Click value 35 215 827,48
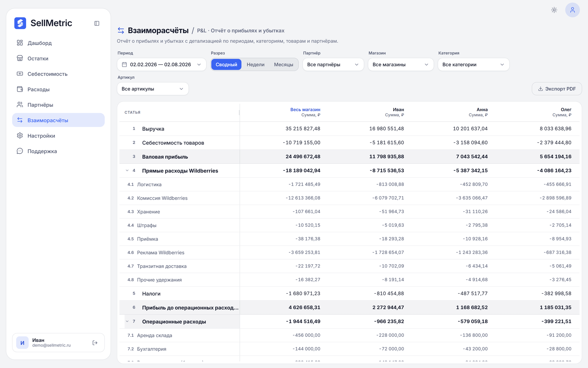The height and width of the screenshot is (368, 588). (303, 128)
